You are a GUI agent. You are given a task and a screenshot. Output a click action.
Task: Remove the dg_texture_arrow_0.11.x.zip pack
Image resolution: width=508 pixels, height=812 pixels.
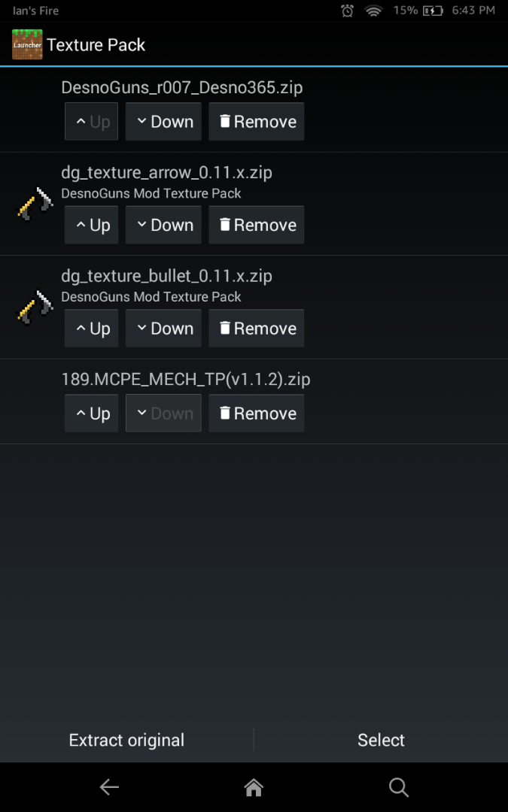tap(257, 226)
